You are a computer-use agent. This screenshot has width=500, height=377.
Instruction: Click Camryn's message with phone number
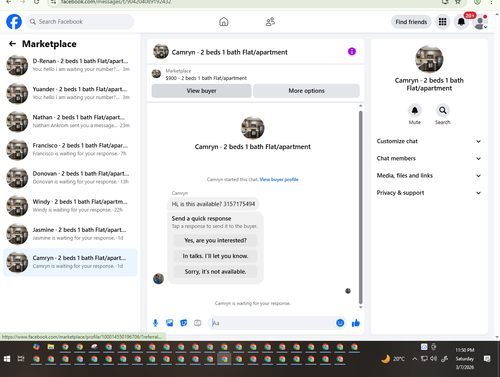pyautogui.click(x=213, y=204)
